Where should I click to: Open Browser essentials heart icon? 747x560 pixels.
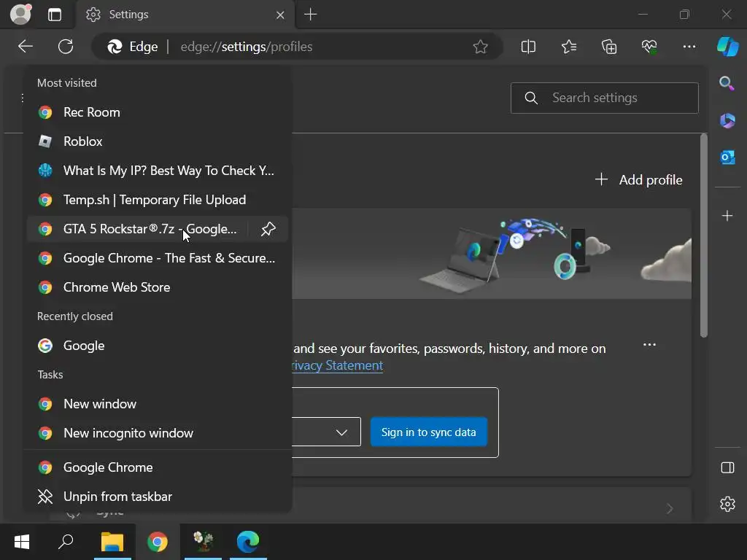(649, 47)
